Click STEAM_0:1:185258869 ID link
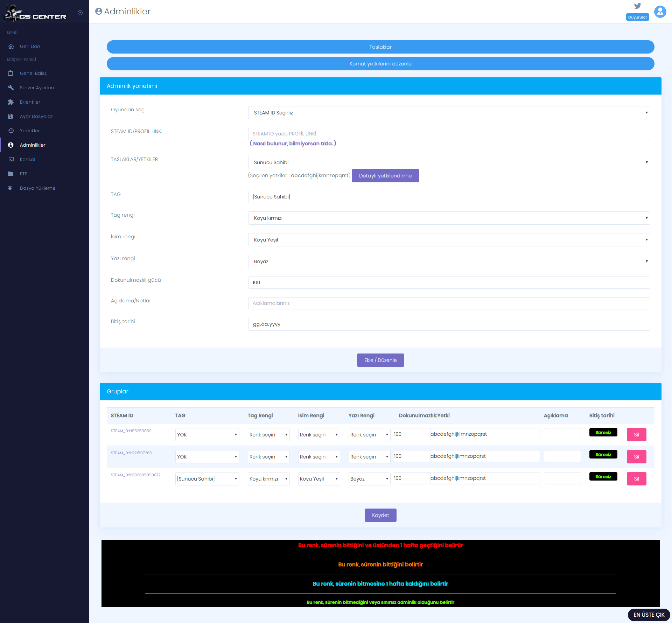Viewport: 672px width, 623px height. pos(131,431)
